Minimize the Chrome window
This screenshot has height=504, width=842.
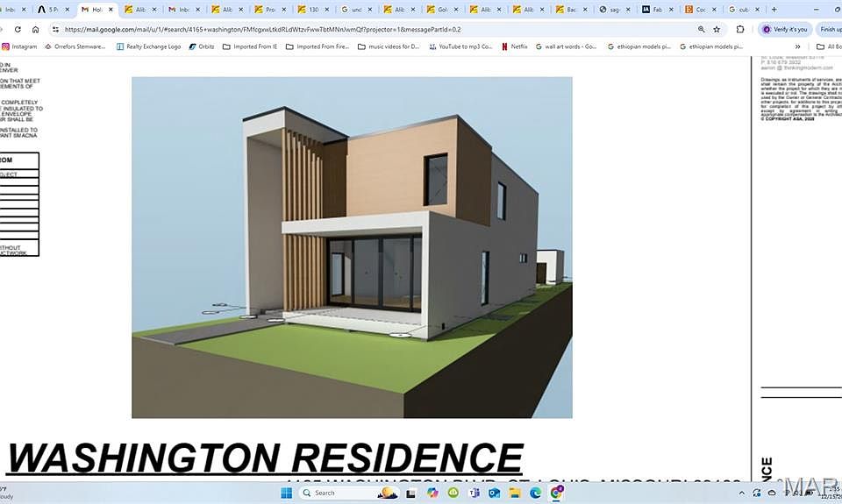pos(817,9)
